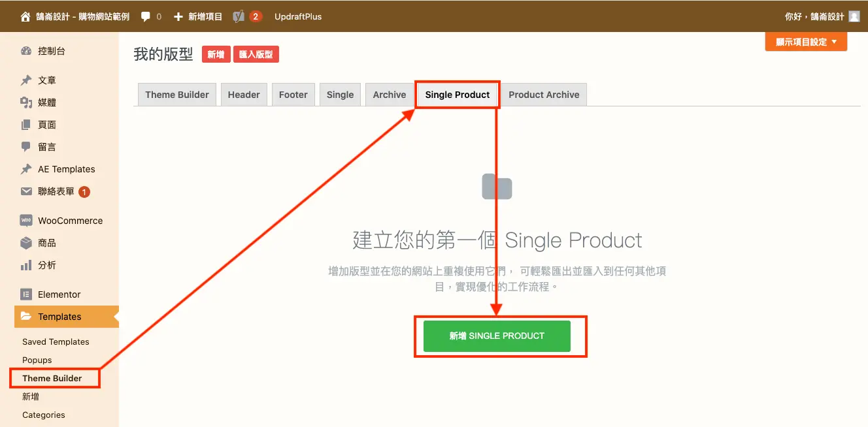Open UpdraftPlus in admin bar
The image size is (868, 427).
pos(298,16)
